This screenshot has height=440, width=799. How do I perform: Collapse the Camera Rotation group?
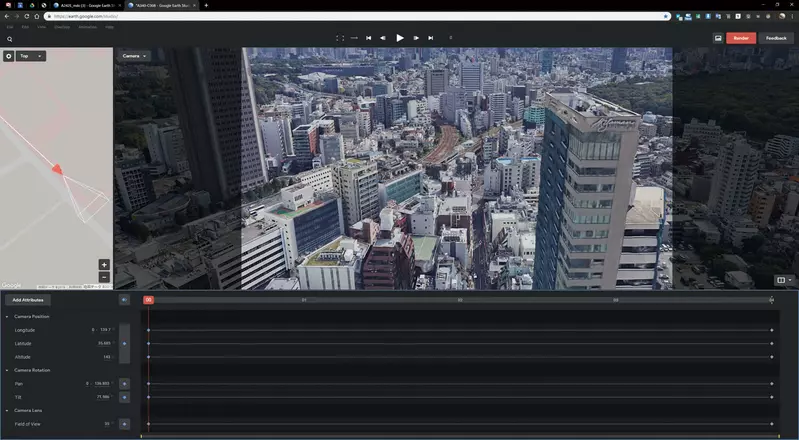7,370
